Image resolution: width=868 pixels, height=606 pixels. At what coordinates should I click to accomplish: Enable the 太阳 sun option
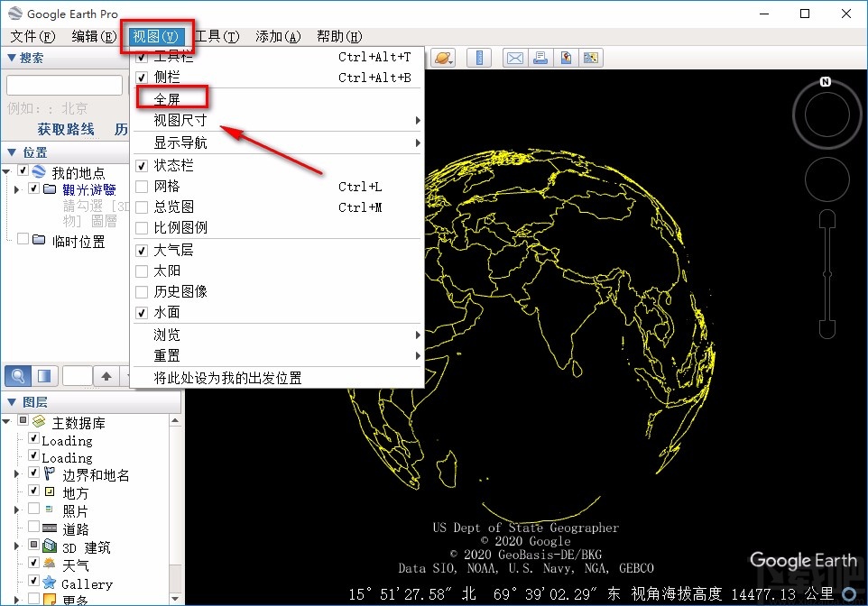tap(142, 271)
